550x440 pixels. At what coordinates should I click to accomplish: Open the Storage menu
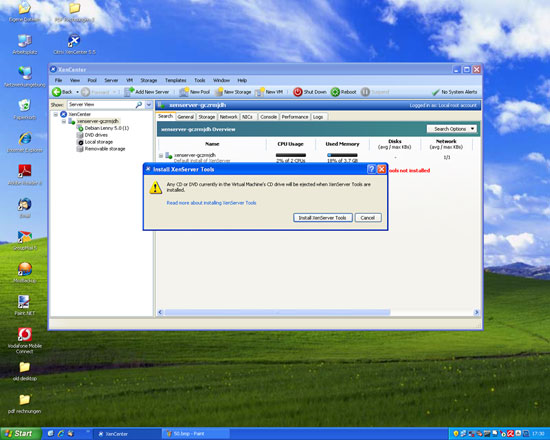149,80
